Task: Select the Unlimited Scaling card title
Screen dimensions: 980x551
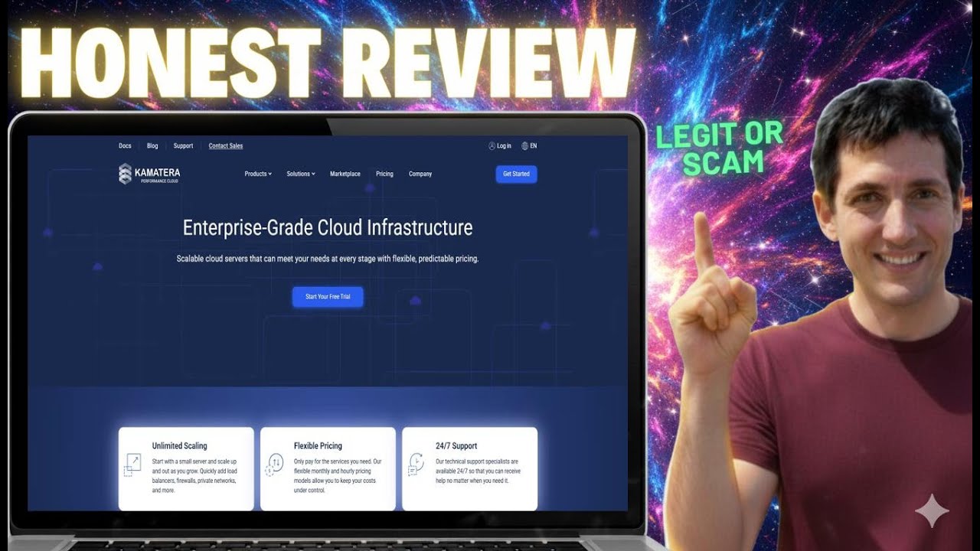Action: [x=179, y=445]
